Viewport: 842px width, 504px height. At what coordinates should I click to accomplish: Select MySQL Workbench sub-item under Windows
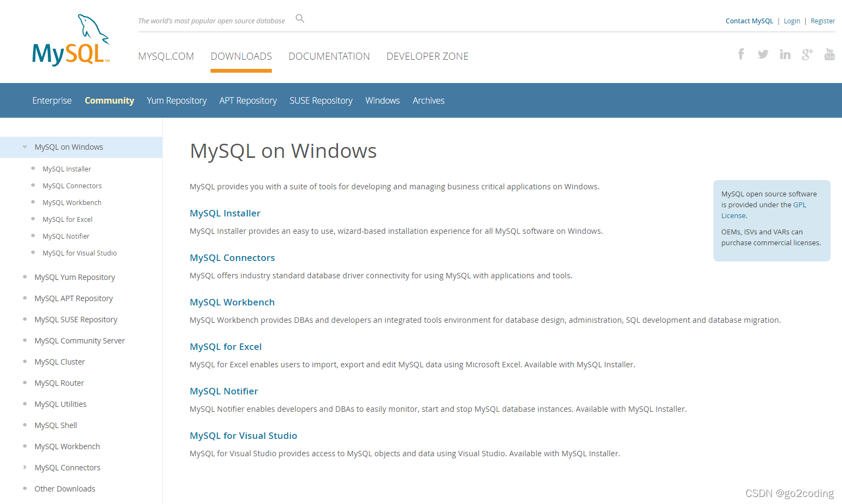(72, 203)
